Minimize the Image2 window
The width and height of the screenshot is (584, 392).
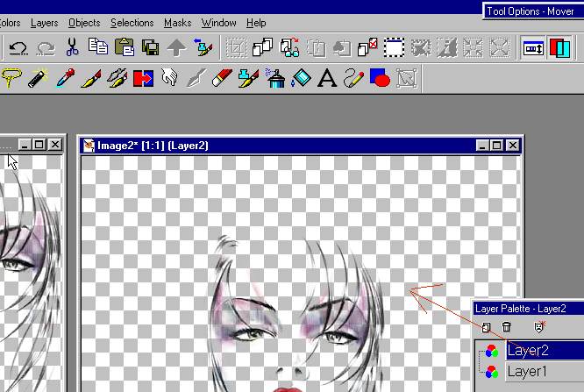point(482,146)
